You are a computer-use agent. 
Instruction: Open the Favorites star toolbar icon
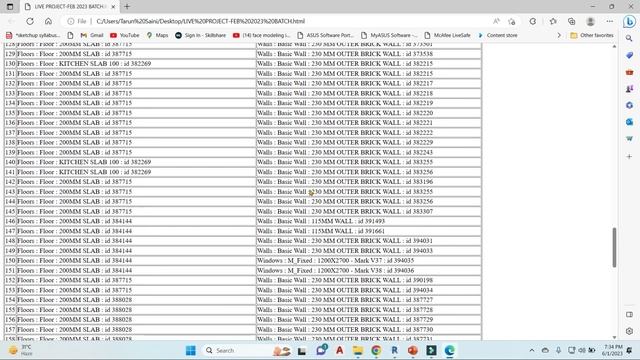[x=553, y=21]
